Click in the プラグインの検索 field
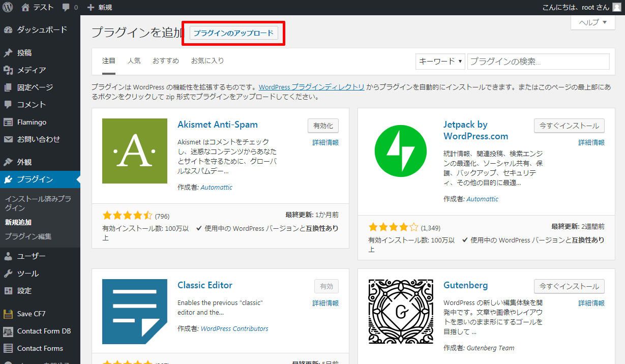 pos(538,62)
